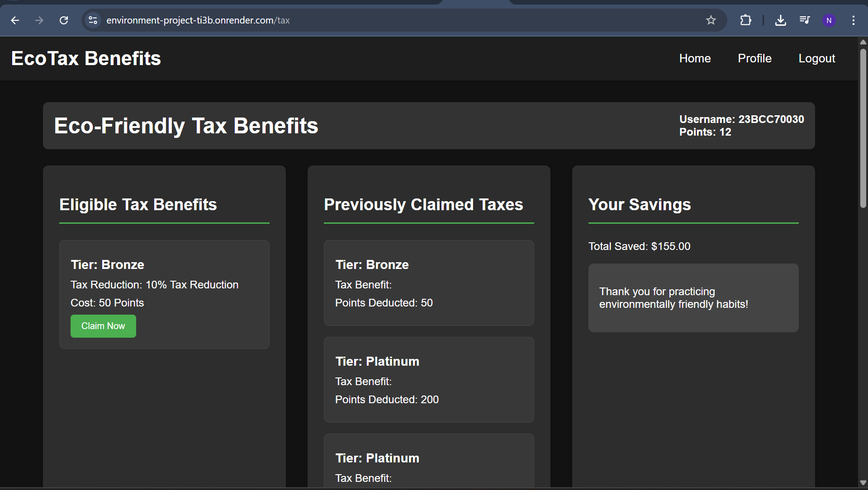Image resolution: width=868 pixels, height=490 pixels.
Task: Click the Tax Reduction: 10% Tax Reduction text
Action: (x=154, y=285)
